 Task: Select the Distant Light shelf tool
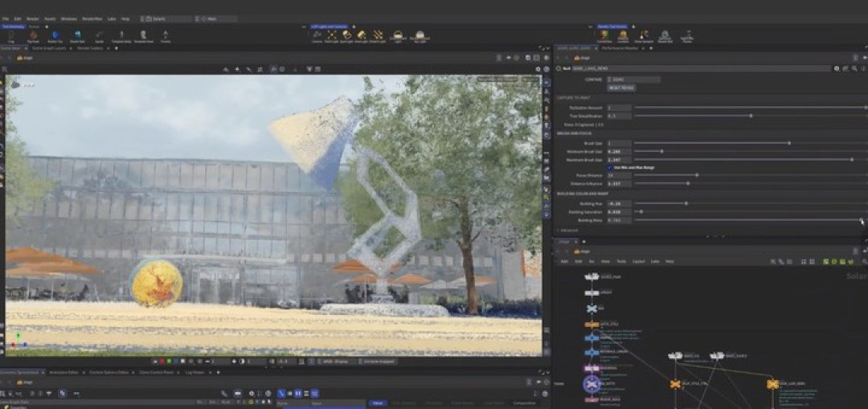[x=378, y=36]
